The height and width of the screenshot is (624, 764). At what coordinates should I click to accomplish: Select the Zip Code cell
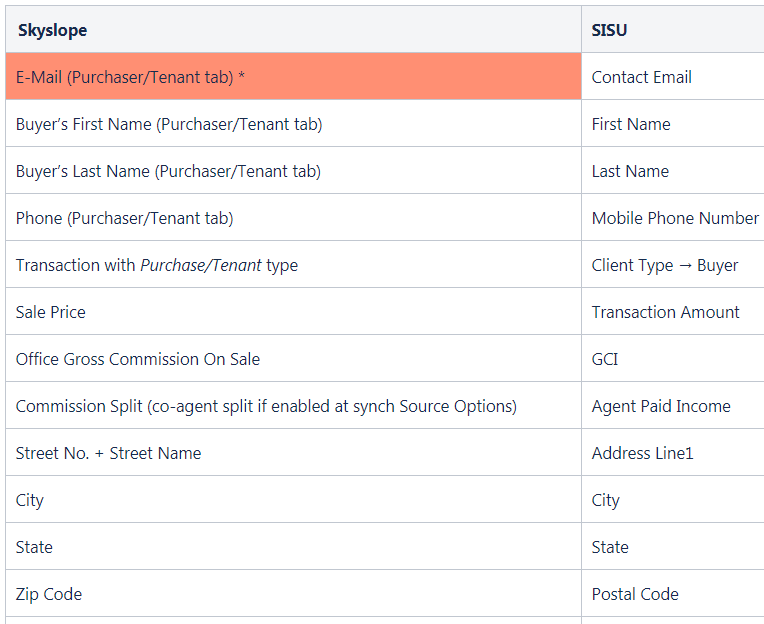(x=293, y=594)
